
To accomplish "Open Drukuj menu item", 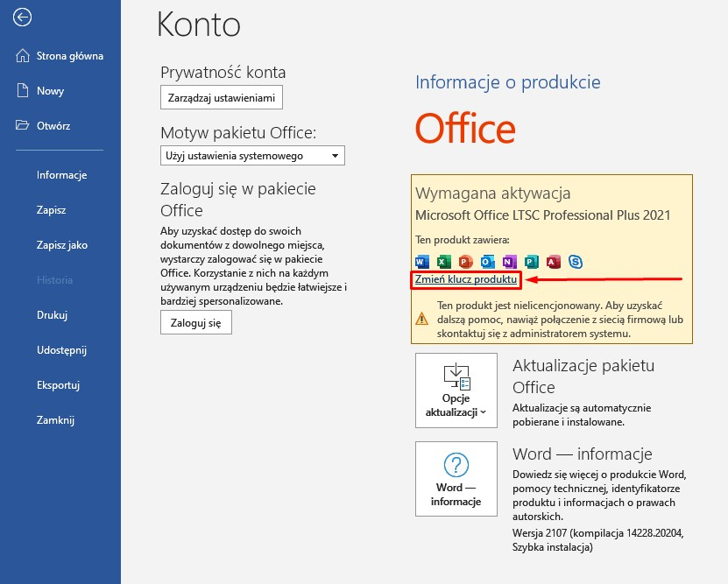I will coord(52,315).
